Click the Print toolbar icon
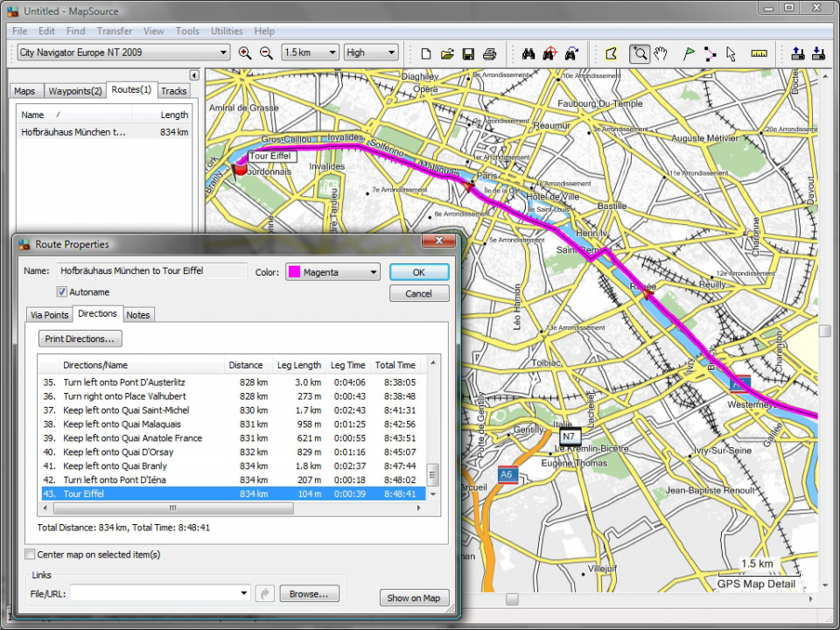The height and width of the screenshot is (630, 840). pos(490,52)
